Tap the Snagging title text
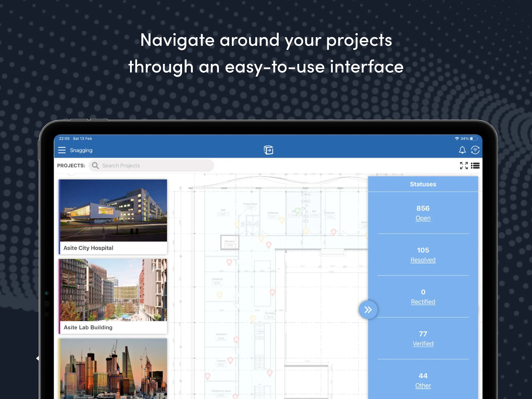The image size is (532, 399). [x=81, y=150]
